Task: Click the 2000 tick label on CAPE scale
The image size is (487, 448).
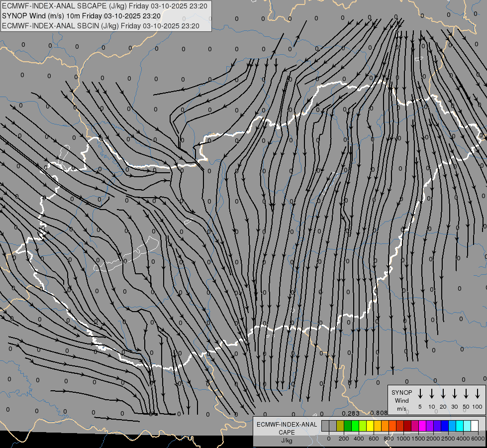Action: pos(433,439)
